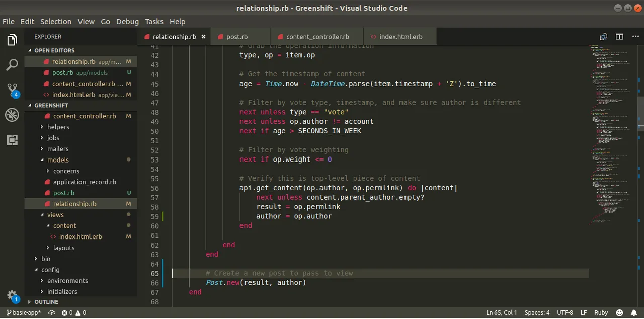Open the Explorer view in activity bar
The height and width of the screenshot is (319, 644).
12,40
